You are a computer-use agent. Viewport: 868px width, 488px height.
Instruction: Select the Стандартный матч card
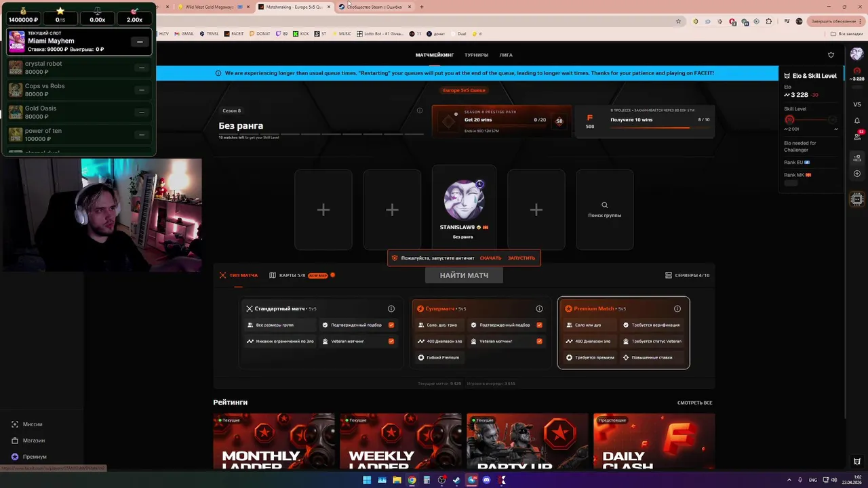click(321, 333)
